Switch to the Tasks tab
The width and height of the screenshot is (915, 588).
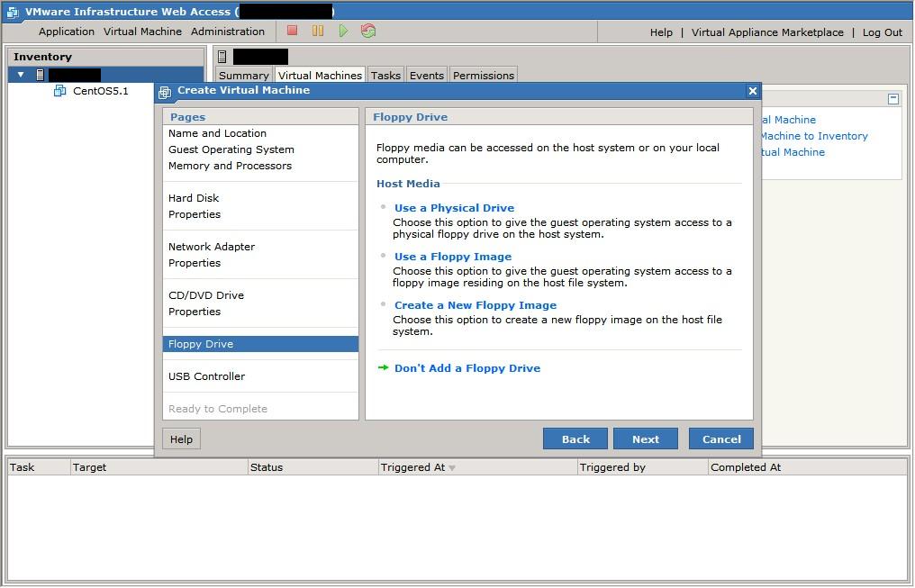tap(385, 76)
